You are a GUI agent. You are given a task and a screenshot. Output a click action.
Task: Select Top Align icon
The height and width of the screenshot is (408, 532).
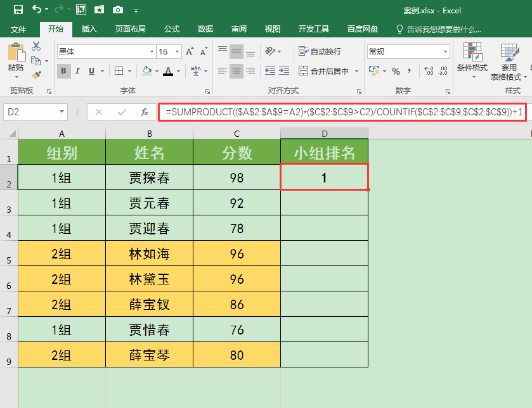point(223,51)
